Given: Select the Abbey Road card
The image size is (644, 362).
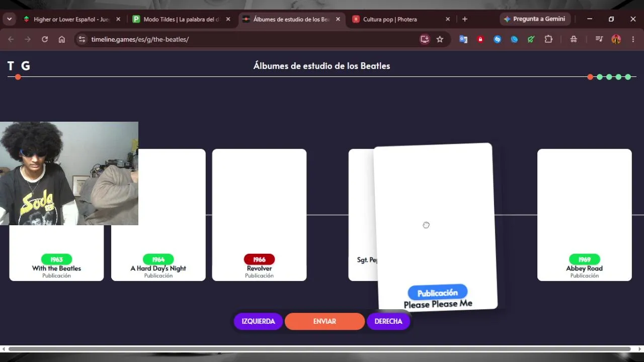Looking at the screenshot, I should pyautogui.click(x=584, y=215).
